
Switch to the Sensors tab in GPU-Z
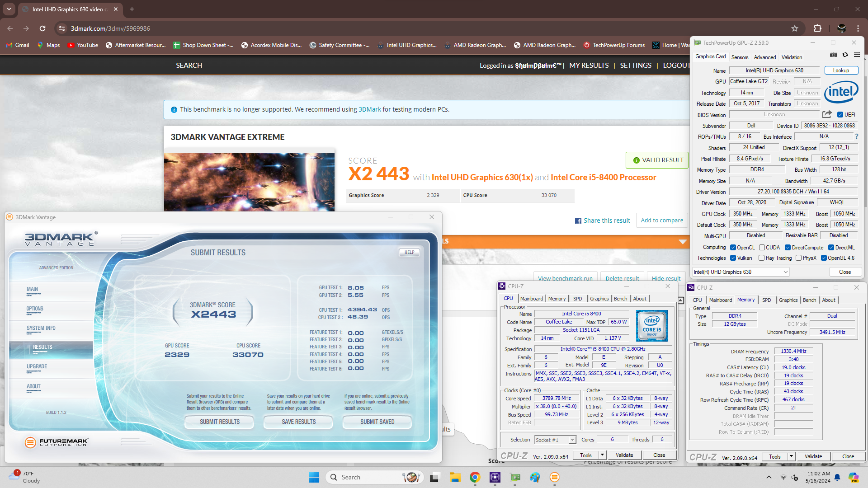[740, 57]
